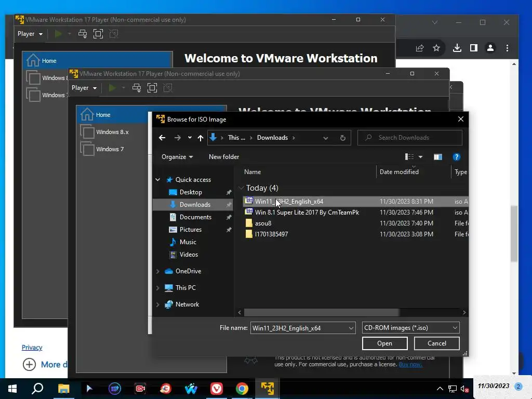532x399 pixels.
Task: Select Music in navigation pane
Action: pos(188,242)
